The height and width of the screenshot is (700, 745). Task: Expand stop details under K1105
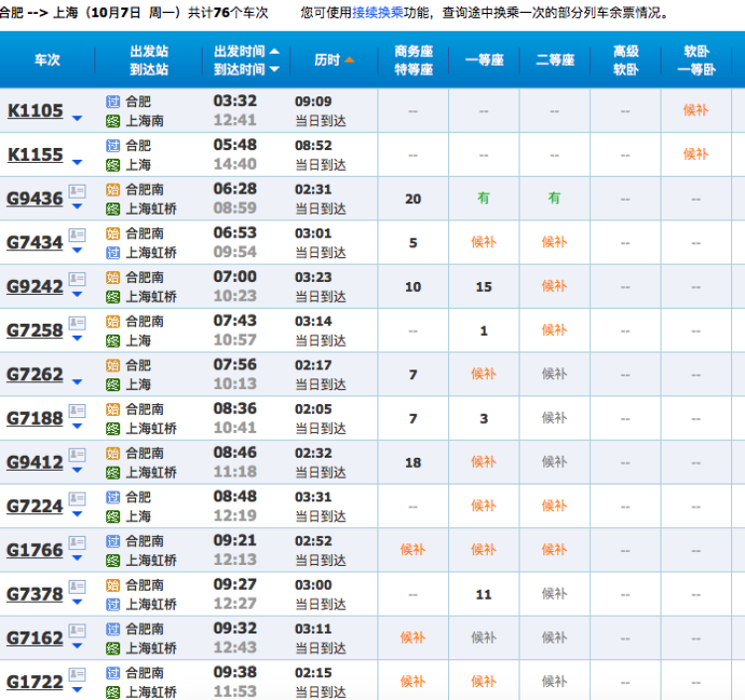coord(77,119)
